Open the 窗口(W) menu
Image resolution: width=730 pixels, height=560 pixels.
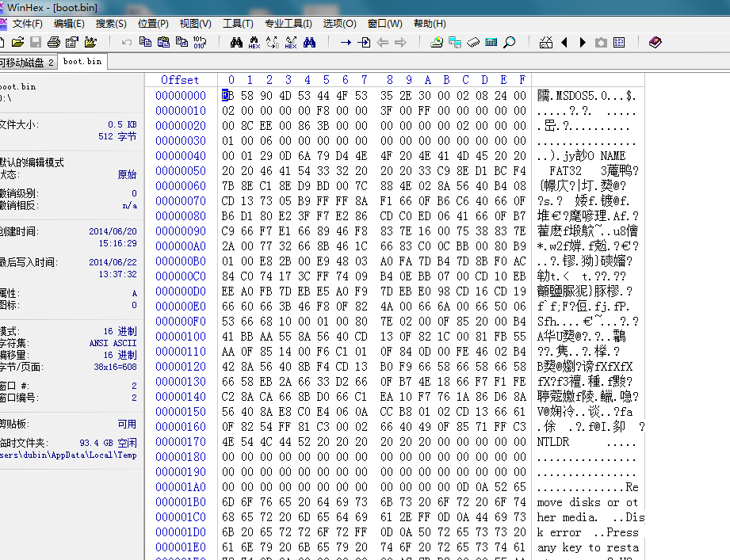click(384, 23)
